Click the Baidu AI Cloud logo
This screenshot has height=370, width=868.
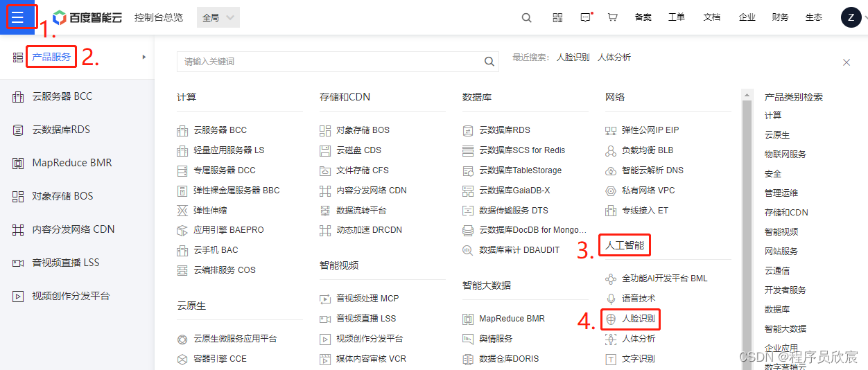point(87,17)
